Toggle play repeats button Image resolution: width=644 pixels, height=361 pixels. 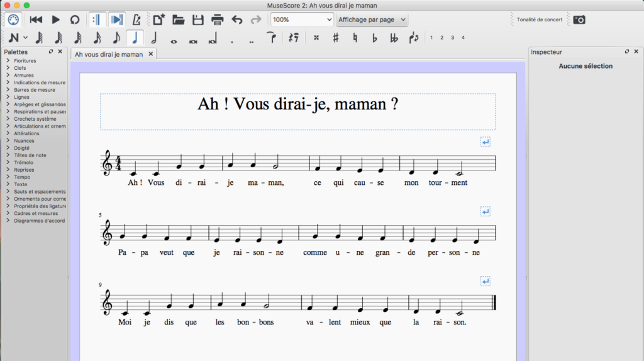[97, 19]
